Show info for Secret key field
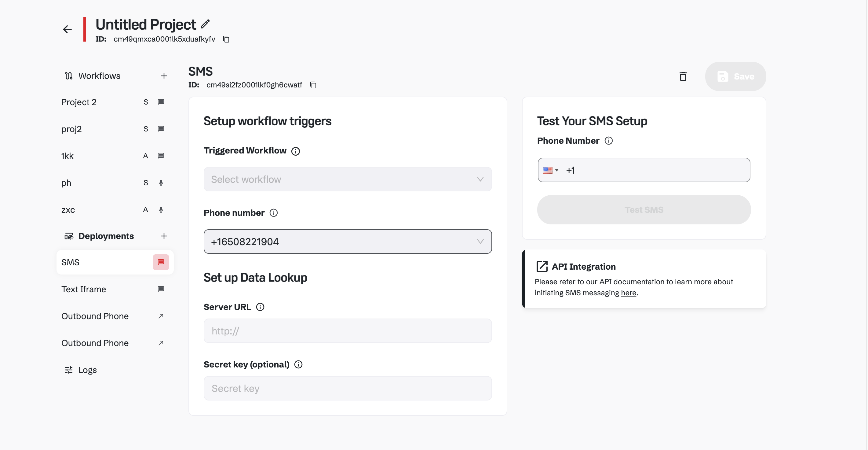Image resolution: width=868 pixels, height=450 pixels. pyautogui.click(x=298, y=364)
